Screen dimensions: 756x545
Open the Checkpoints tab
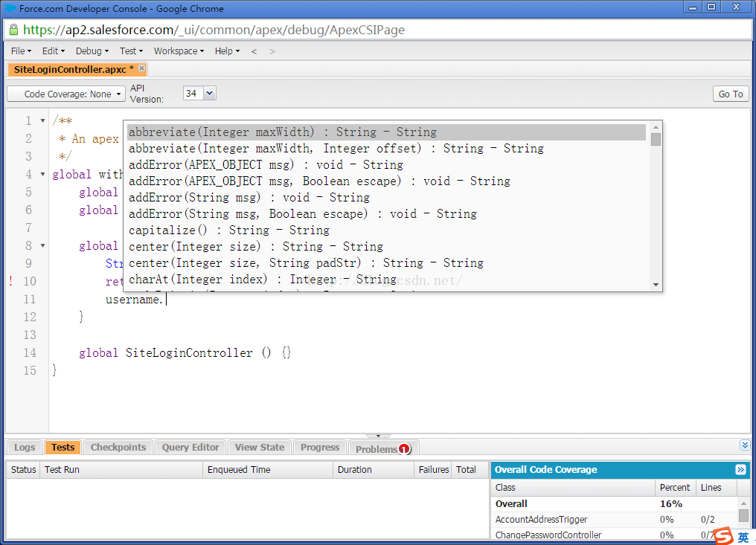[118, 447]
